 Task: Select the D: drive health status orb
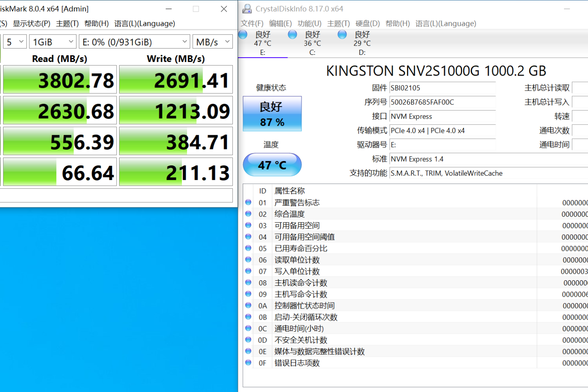point(342,34)
